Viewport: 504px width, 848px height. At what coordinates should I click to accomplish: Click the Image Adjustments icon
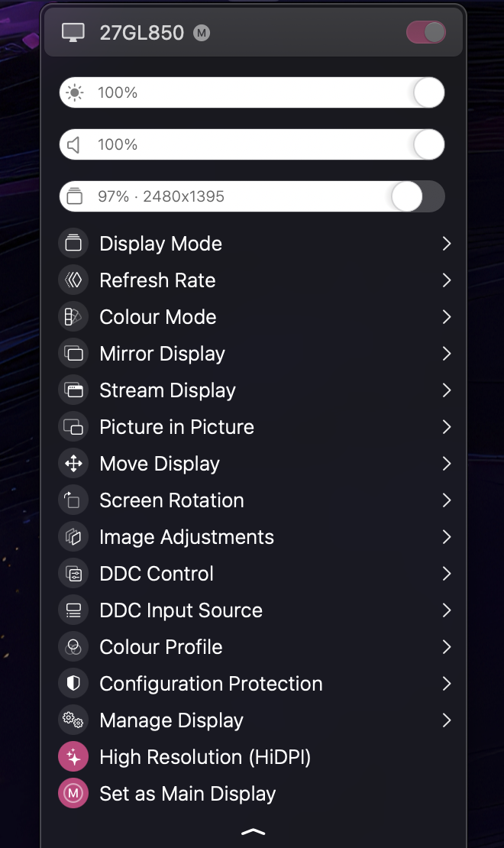click(73, 537)
